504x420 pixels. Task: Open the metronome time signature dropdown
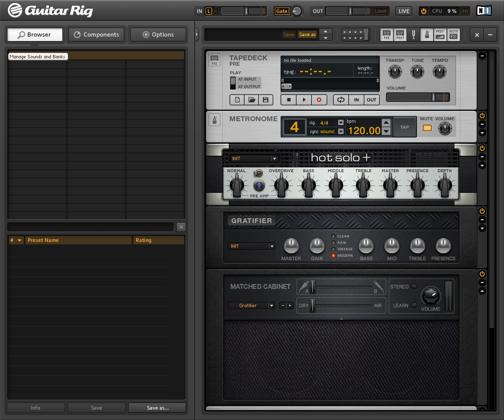tap(341, 123)
